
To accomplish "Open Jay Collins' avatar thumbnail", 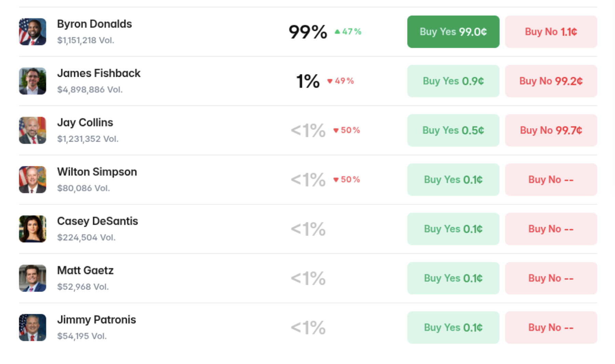I will tap(32, 130).
